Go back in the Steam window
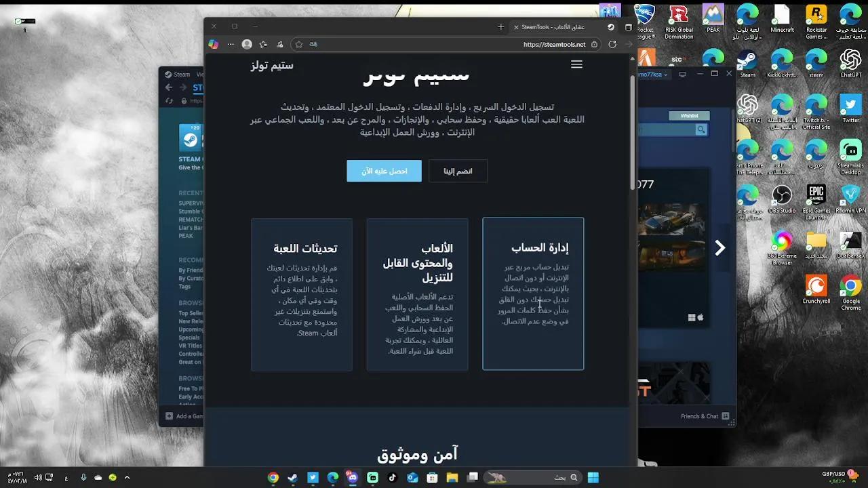This screenshot has height=488, width=868. click(169, 87)
